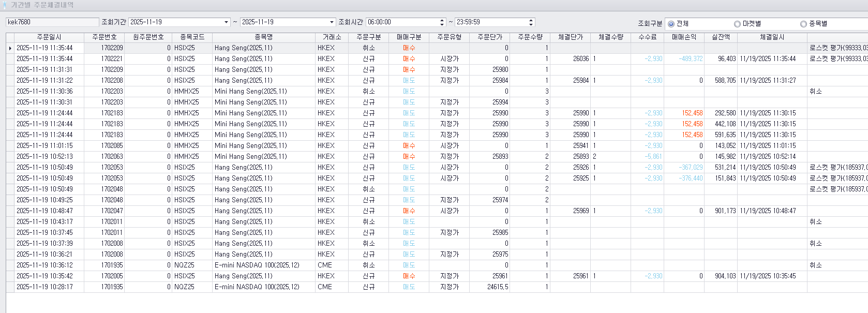Increase the 06:00:00 start time with up spinner
This screenshot has width=868, height=313.
[442, 20]
